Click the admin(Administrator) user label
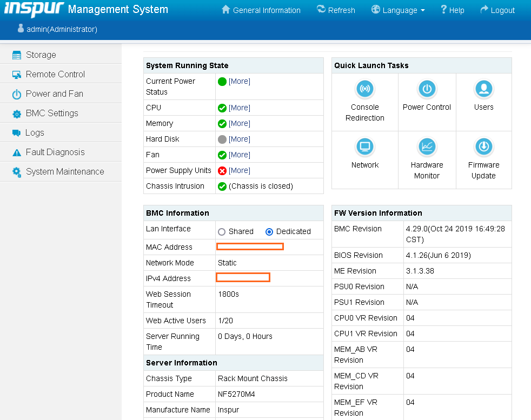531x420 pixels. [x=62, y=29]
